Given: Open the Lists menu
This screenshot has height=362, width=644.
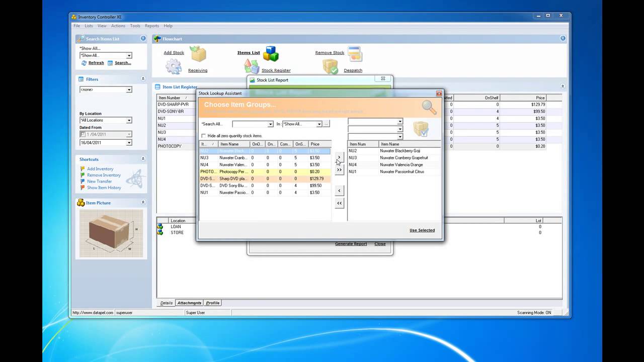Looking at the screenshot, I should [89, 26].
